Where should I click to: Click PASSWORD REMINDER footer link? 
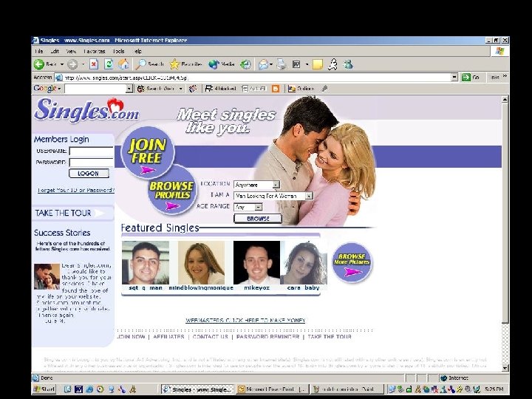267,337
